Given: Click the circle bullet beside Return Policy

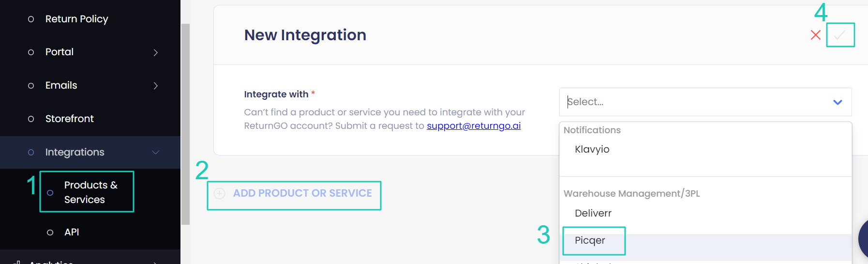Looking at the screenshot, I should pos(31,19).
